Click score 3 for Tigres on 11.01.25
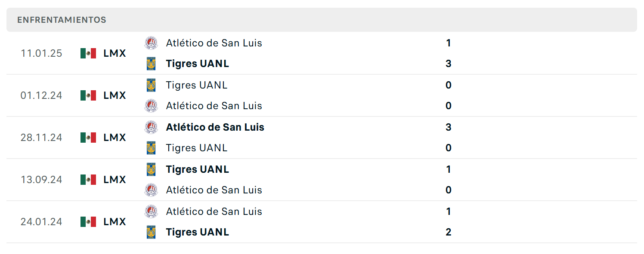Screen dimensions: 644x254 pos(449,64)
